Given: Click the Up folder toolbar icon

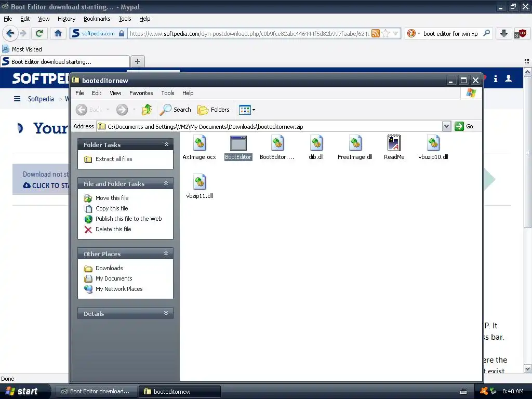Looking at the screenshot, I should (147, 110).
